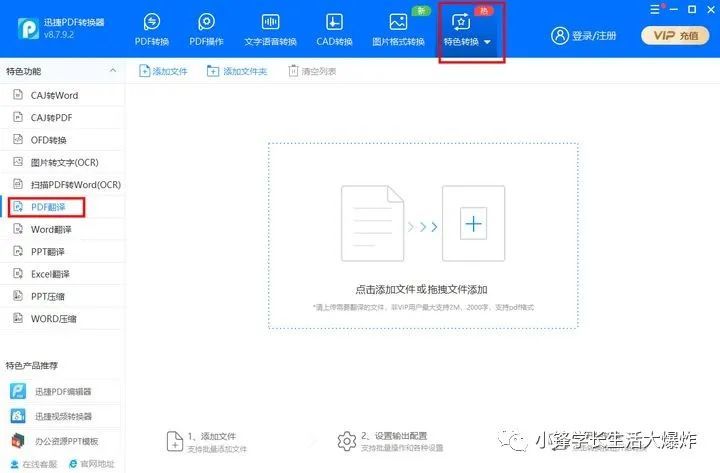Select OFD转换 in the sidebar

pyautogui.click(x=62, y=140)
